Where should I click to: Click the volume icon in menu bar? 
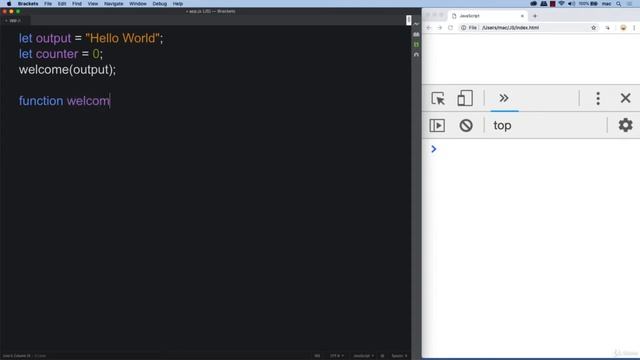point(571,4)
